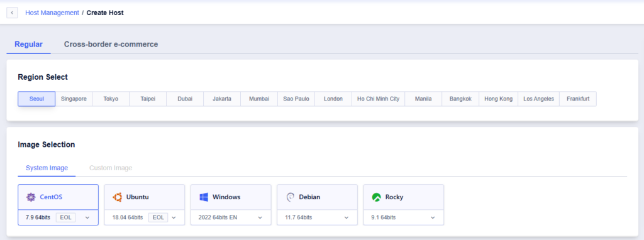Open the Custom Image tab

click(111, 168)
